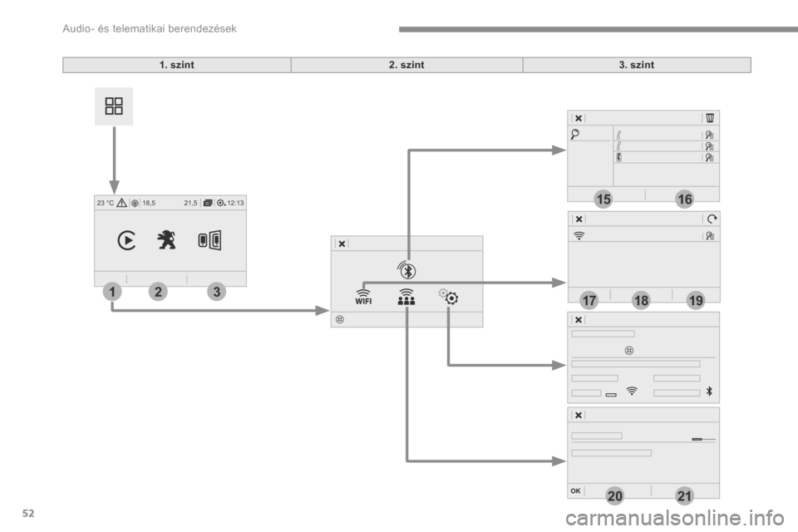This screenshot has height=532, width=798.
Task: Open the WIFI network connection icon
Action: [363, 296]
